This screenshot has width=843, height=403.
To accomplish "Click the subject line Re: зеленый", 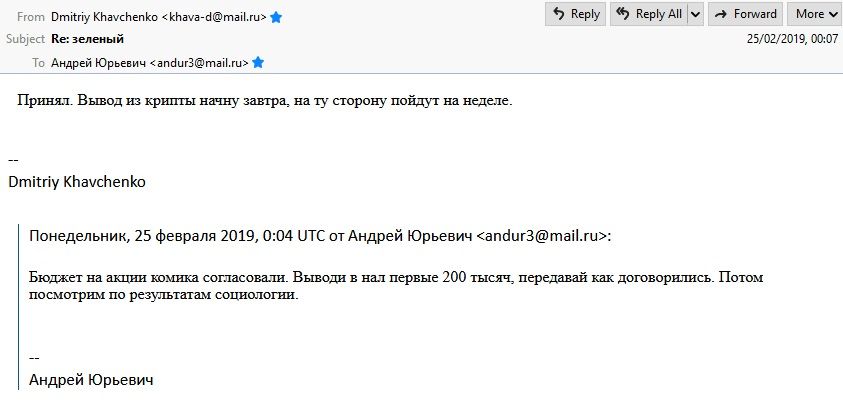I will [88, 39].
